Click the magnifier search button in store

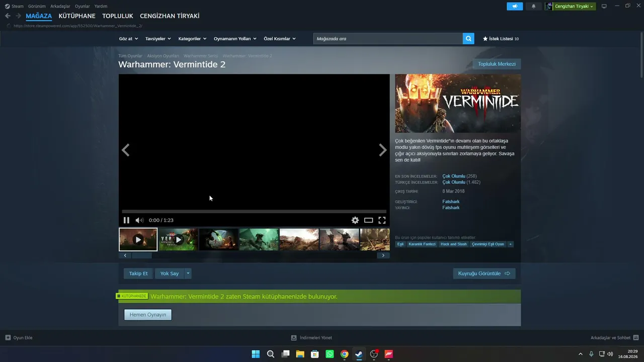[x=468, y=39]
